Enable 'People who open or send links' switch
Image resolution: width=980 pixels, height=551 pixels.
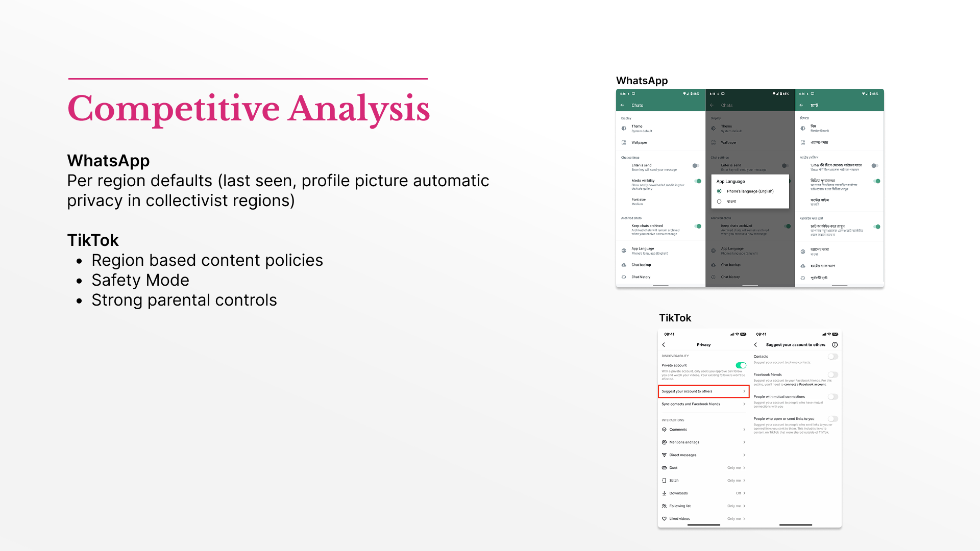coord(833,419)
